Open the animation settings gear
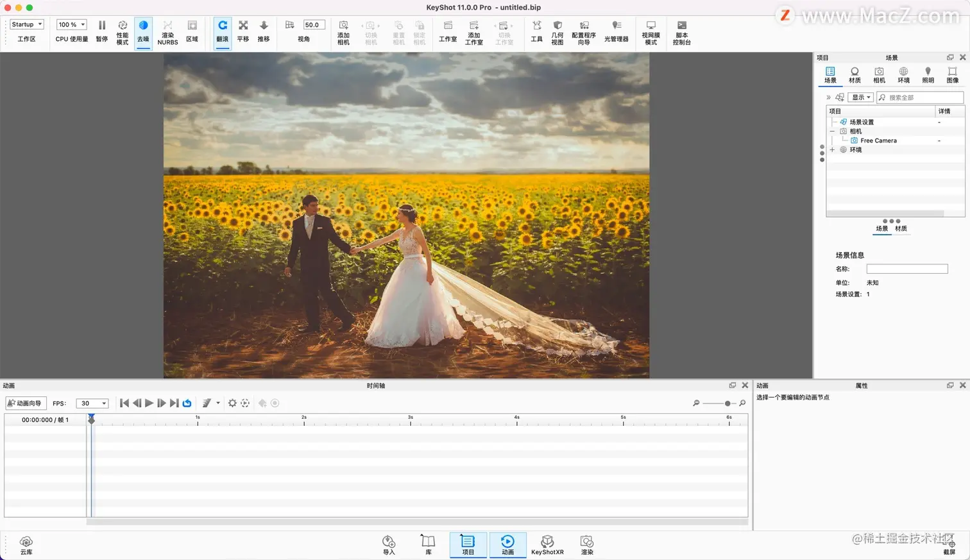Screen dimensions: 970x560 [232, 403]
